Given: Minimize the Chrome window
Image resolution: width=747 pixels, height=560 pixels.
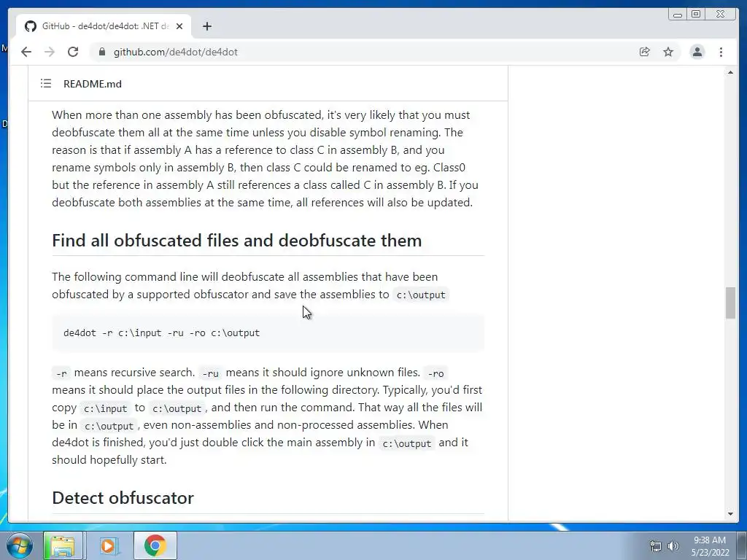Looking at the screenshot, I should pos(678,15).
